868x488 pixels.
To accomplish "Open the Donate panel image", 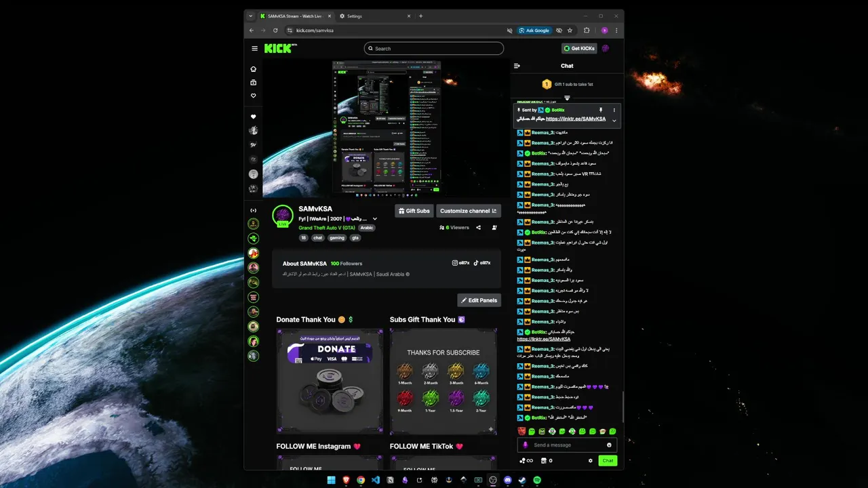I will [330, 381].
